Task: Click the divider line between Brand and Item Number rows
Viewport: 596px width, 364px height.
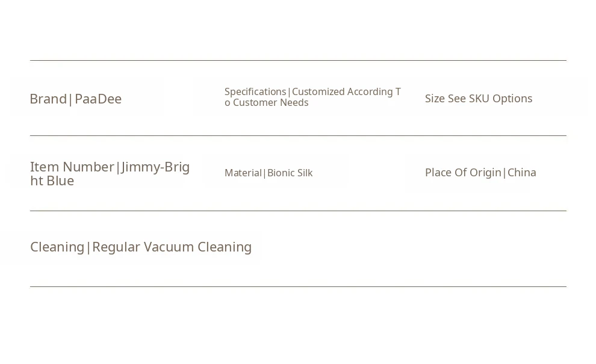Action: [298, 135]
